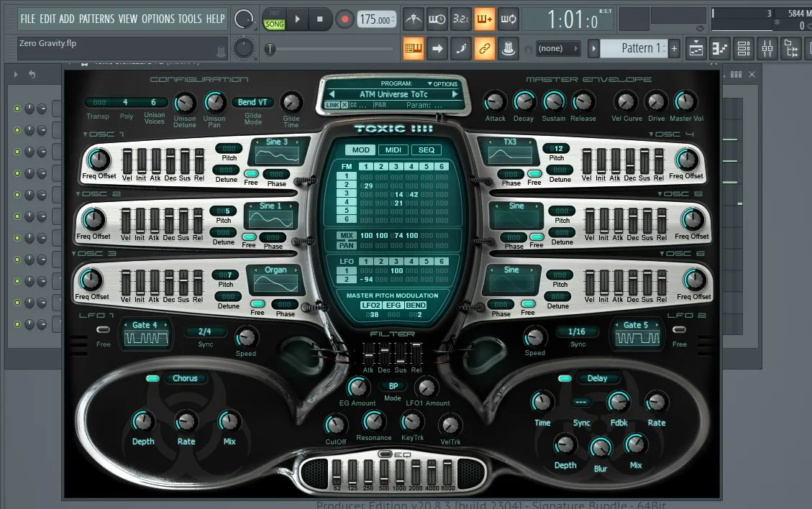Click the EFG button in Master Pitch Modulation
812x509 pixels.
pyautogui.click(x=393, y=306)
